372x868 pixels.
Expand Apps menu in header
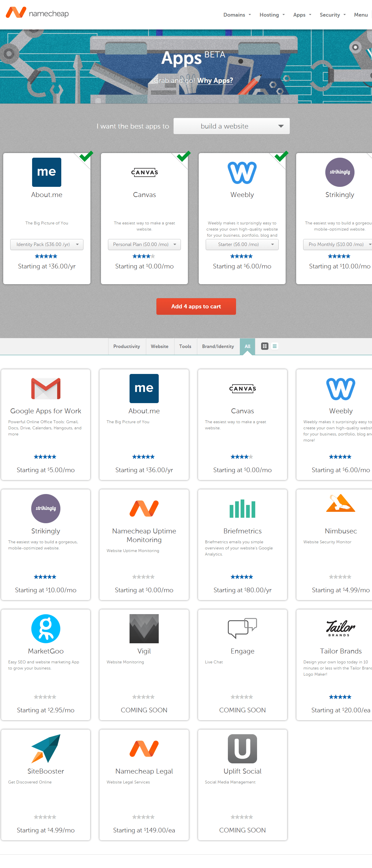coord(302,15)
